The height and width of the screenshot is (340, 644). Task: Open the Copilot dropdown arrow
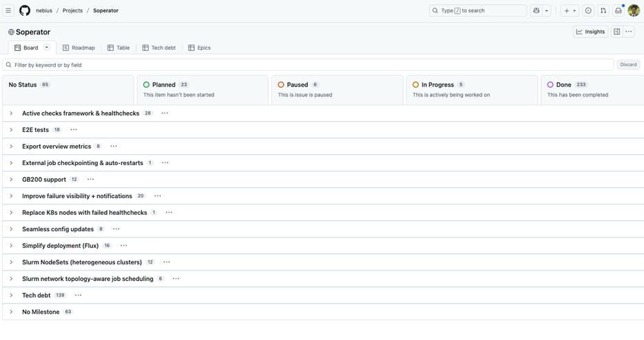point(547,11)
